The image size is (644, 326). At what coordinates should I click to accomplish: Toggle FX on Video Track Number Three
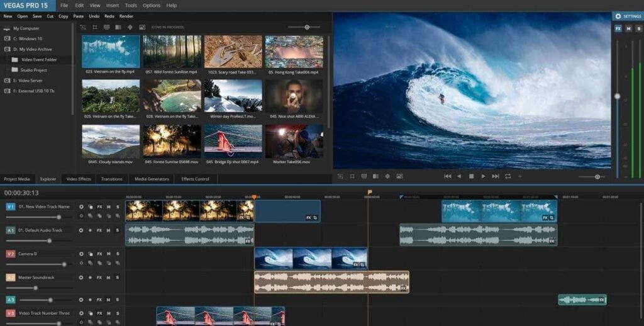click(99, 313)
